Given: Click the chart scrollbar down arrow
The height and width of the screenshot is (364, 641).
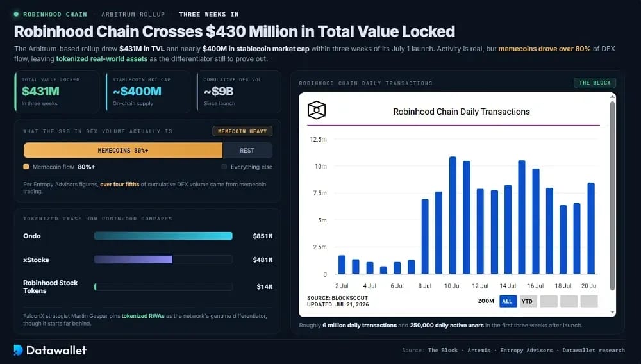Looking at the screenshot, I should click(612, 312).
